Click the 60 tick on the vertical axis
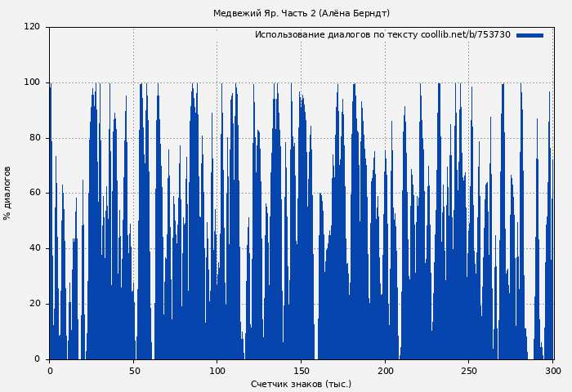 click(32, 193)
